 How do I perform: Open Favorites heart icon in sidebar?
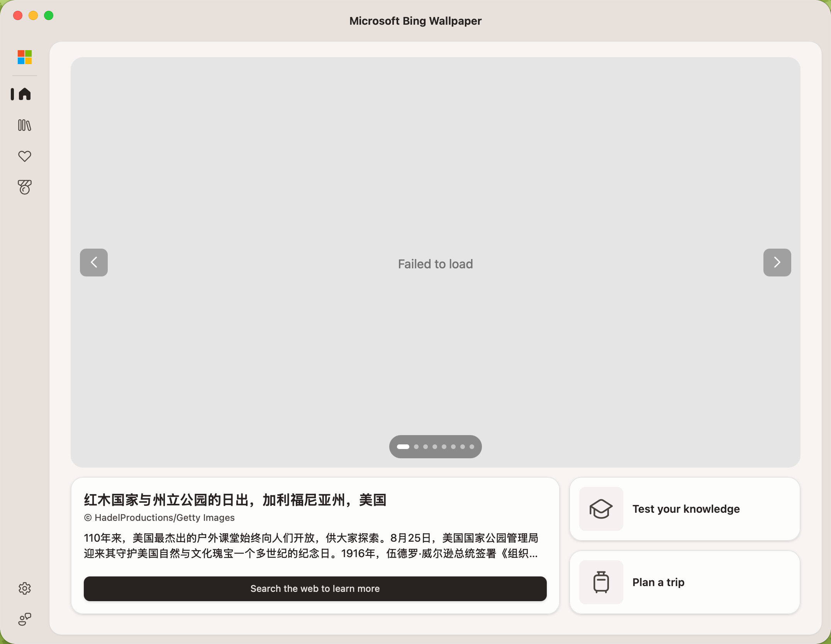pos(25,156)
